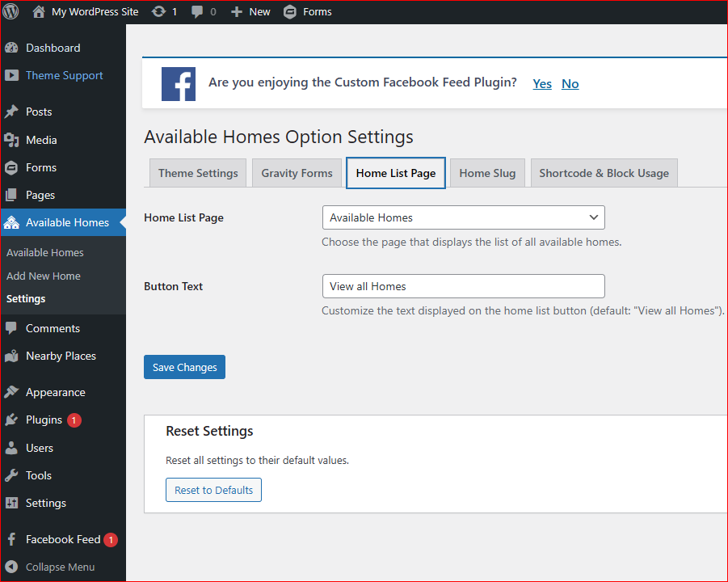Click the plus icon next to New
This screenshot has height=582, width=728.
coord(237,12)
